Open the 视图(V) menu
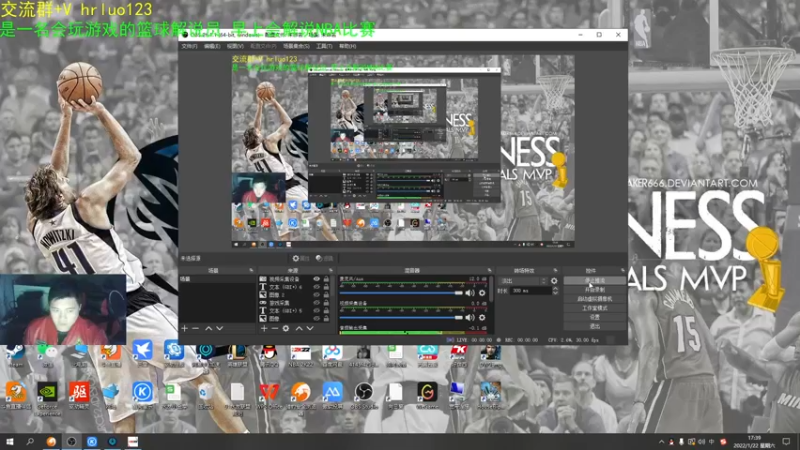 pos(235,46)
